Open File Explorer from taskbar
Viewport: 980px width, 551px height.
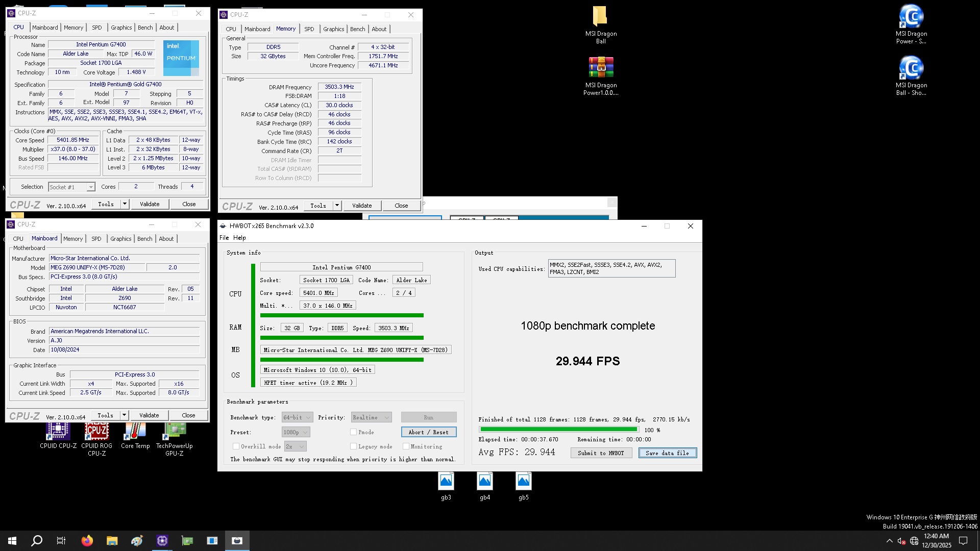112,541
